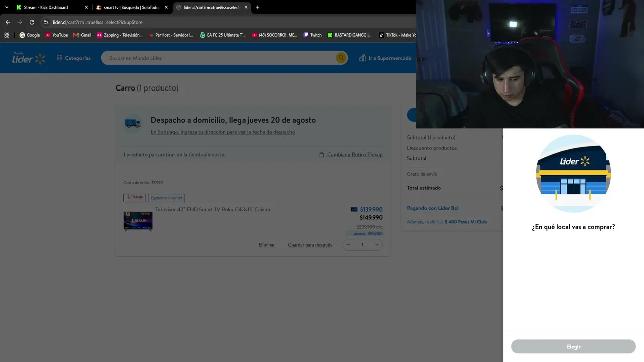This screenshot has height=362, width=644.
Task: Click the Cambiar a Retiro Pickup link
Action: 355,155
